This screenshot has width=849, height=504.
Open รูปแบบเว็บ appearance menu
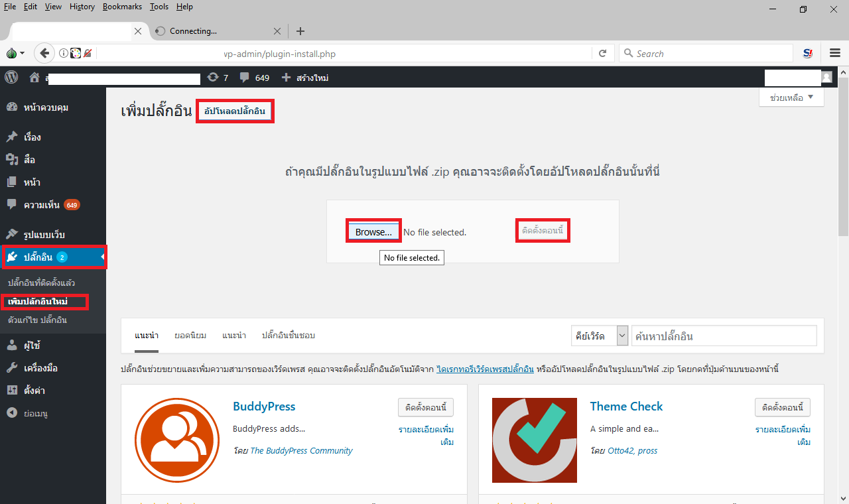pos(53,235)
